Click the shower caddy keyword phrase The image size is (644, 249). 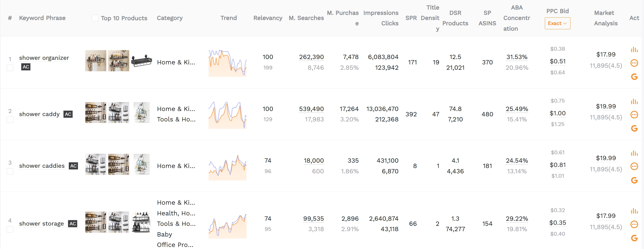39,114
